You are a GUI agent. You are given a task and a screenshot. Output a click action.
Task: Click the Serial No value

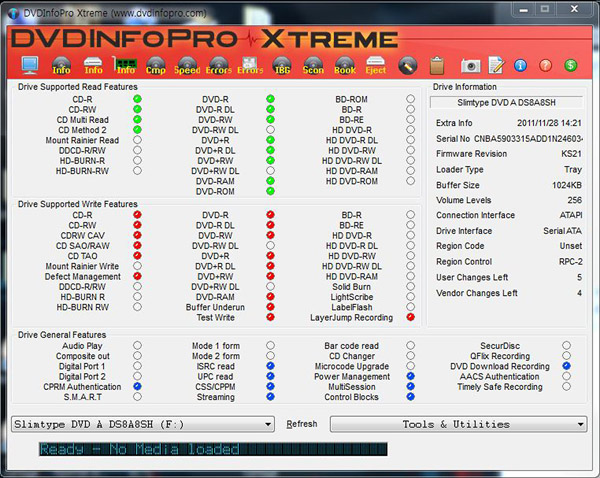(x=528, y=139)
